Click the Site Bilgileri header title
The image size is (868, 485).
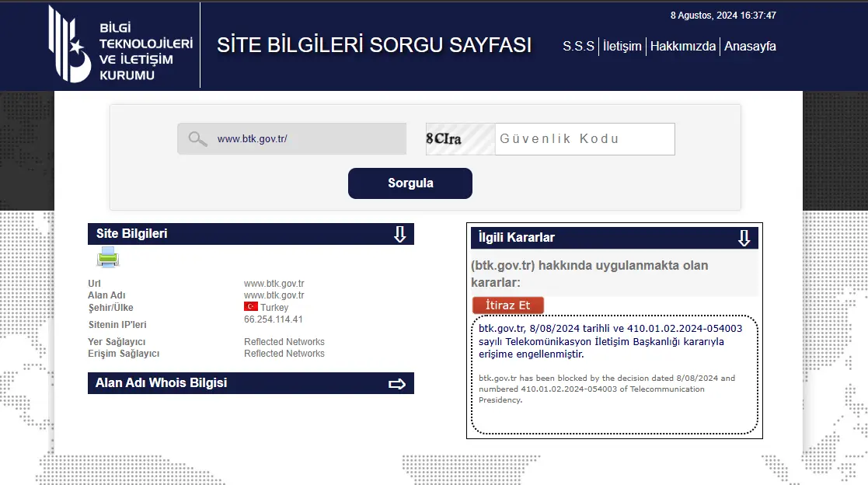point(132,234)
